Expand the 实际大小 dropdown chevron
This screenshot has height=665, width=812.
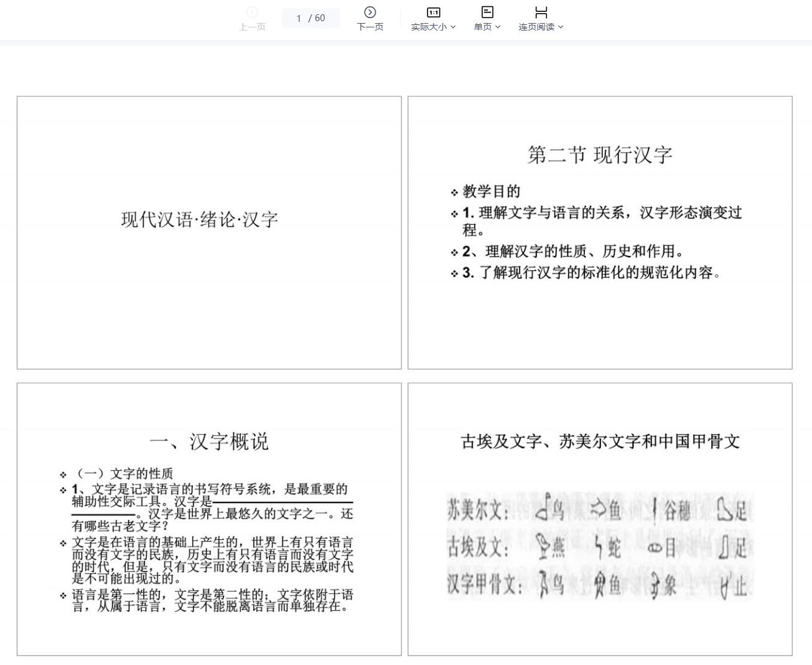coord(453,27)
